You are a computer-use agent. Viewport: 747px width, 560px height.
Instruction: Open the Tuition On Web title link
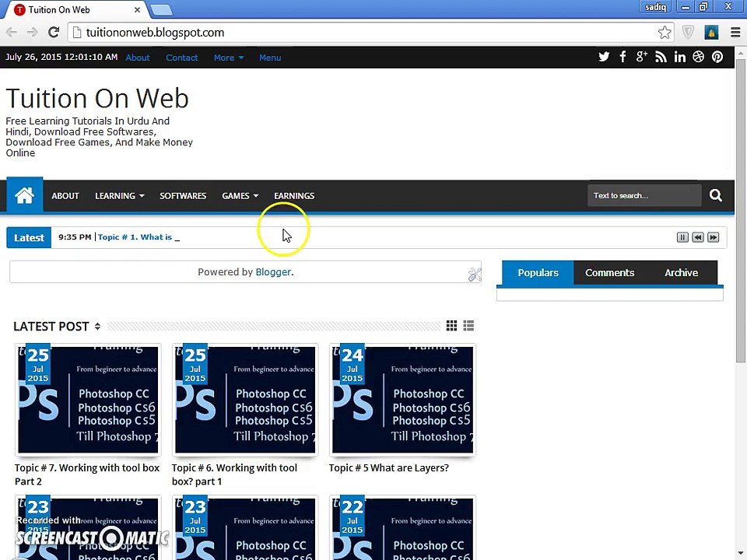[x=97, y=98]
